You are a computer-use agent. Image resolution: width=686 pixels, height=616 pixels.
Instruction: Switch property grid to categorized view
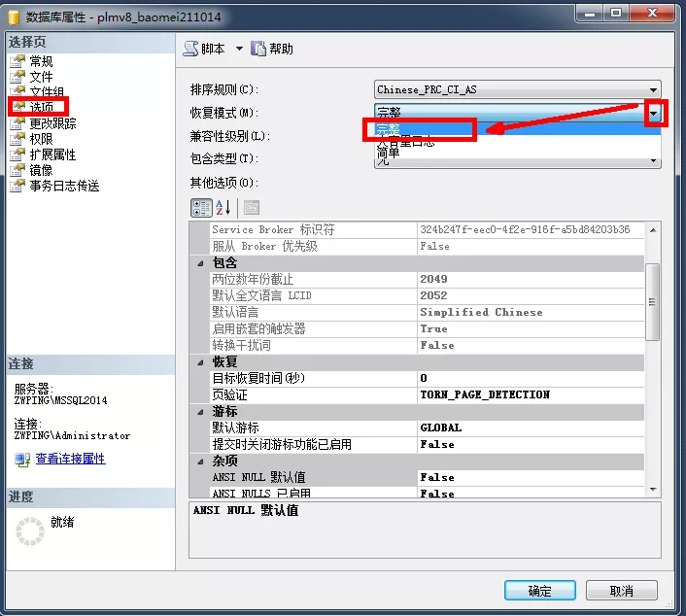(x=201, y=207)
